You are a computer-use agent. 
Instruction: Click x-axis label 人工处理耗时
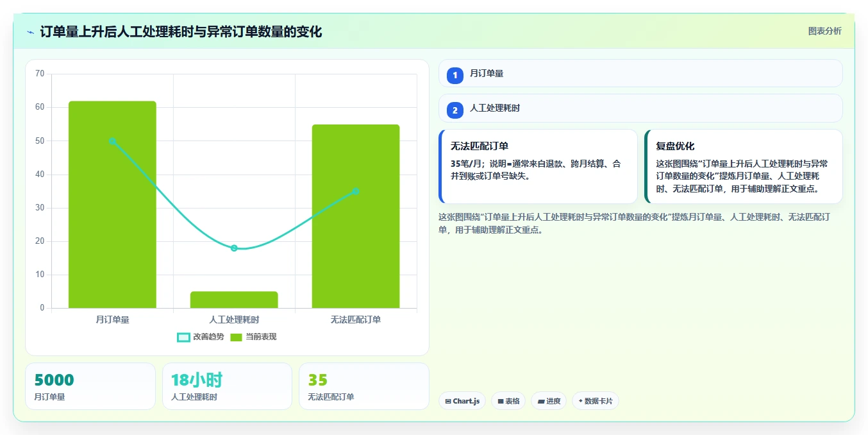(234, 320)
